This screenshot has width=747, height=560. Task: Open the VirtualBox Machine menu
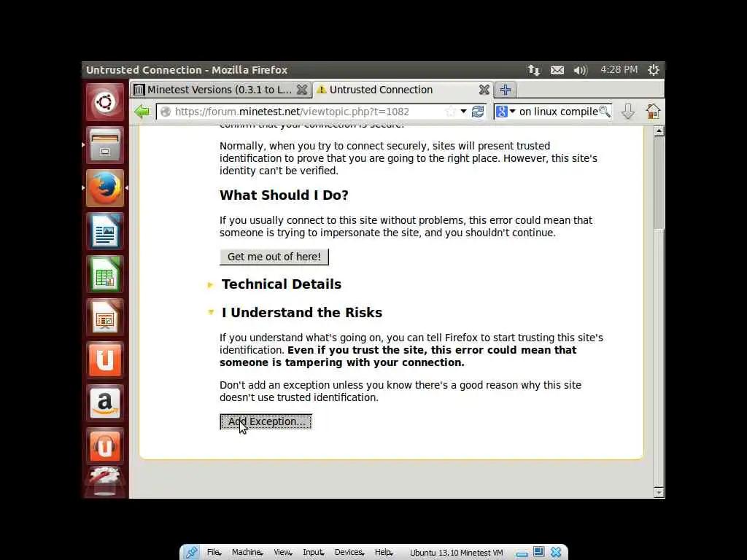247,553
